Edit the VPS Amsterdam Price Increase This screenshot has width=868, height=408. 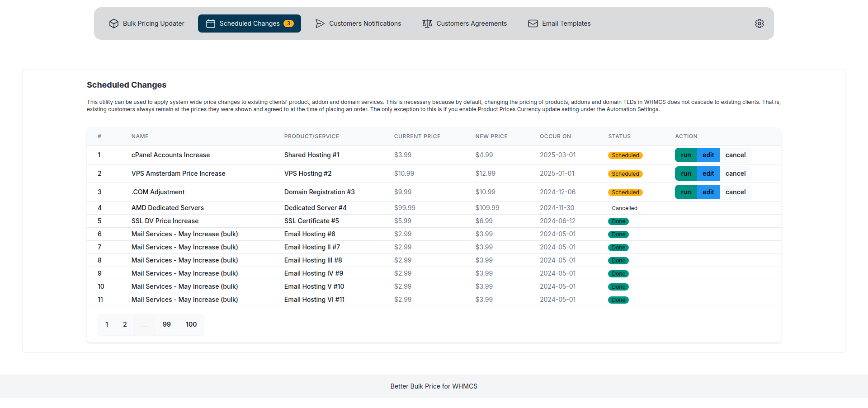tap(708, 174)
